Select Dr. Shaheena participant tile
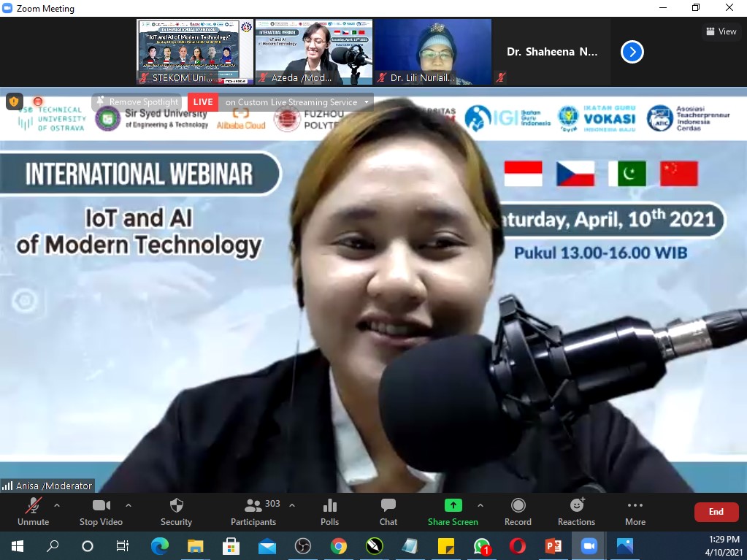 pos(552,52)
